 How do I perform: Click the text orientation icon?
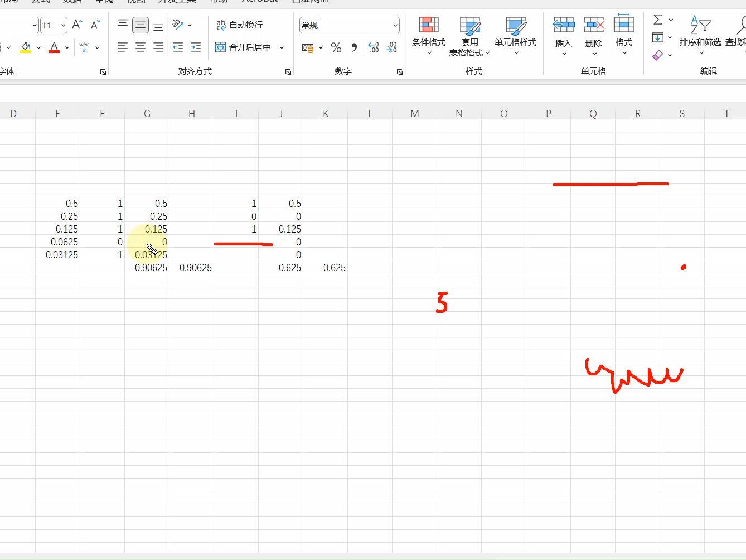point(178,25)
